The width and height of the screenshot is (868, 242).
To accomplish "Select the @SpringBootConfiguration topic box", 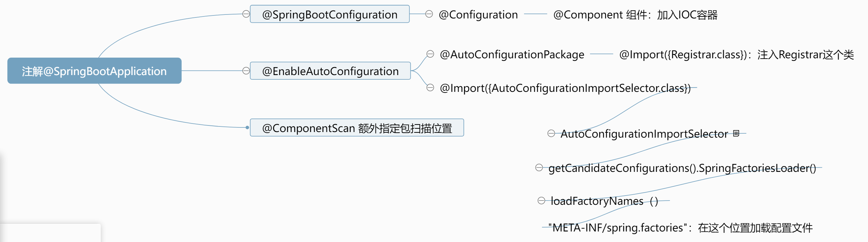I will (330, 14).
